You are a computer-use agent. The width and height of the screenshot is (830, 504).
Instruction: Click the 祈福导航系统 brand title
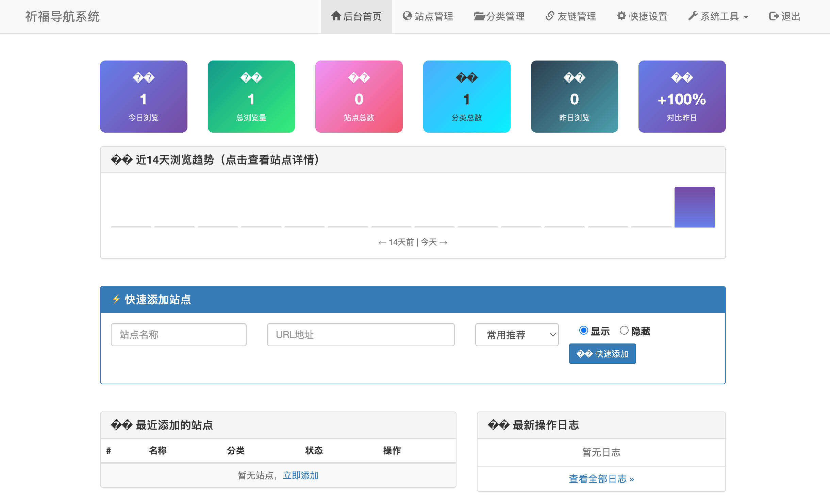tap(63, 16)
